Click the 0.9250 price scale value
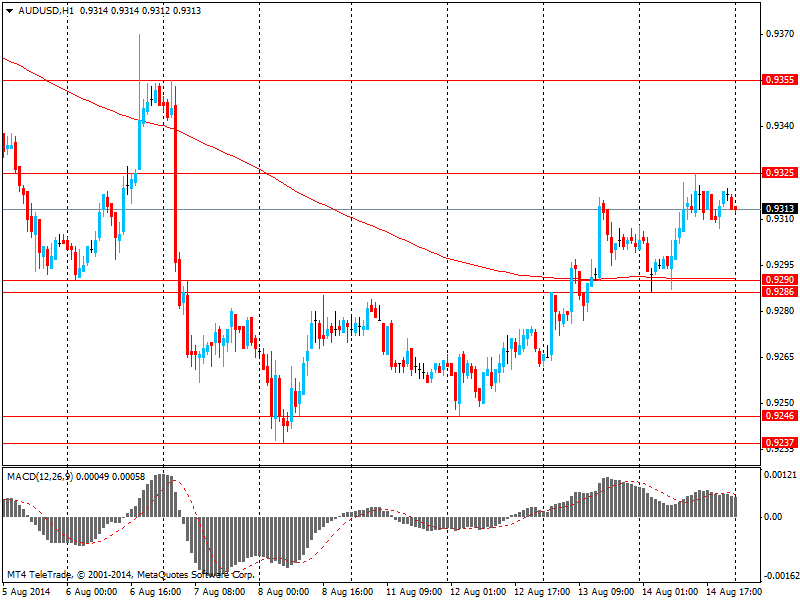Screen dimensions: 800x600 click(x=781, y=403)
